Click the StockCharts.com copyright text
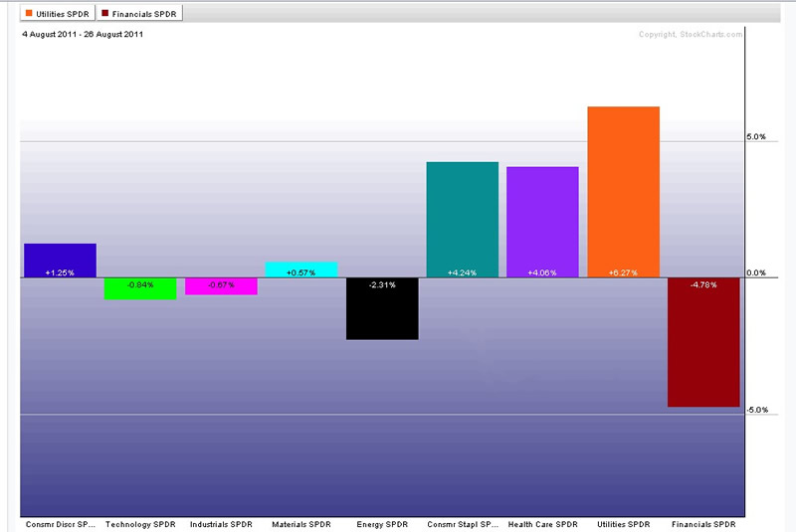The image size is (796, 532). (x=690, y=35)
